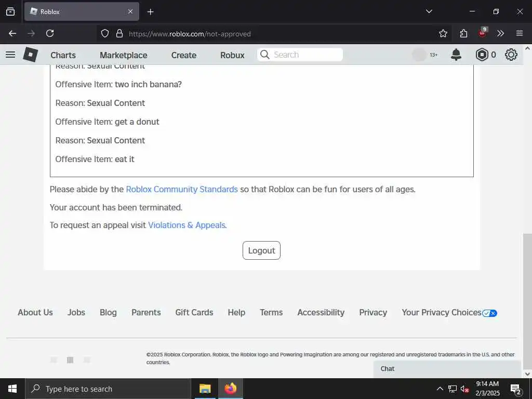Screen dimensions: 532x399
Task: Open Your Privacy Choices footer link
Action: (442, 312)
